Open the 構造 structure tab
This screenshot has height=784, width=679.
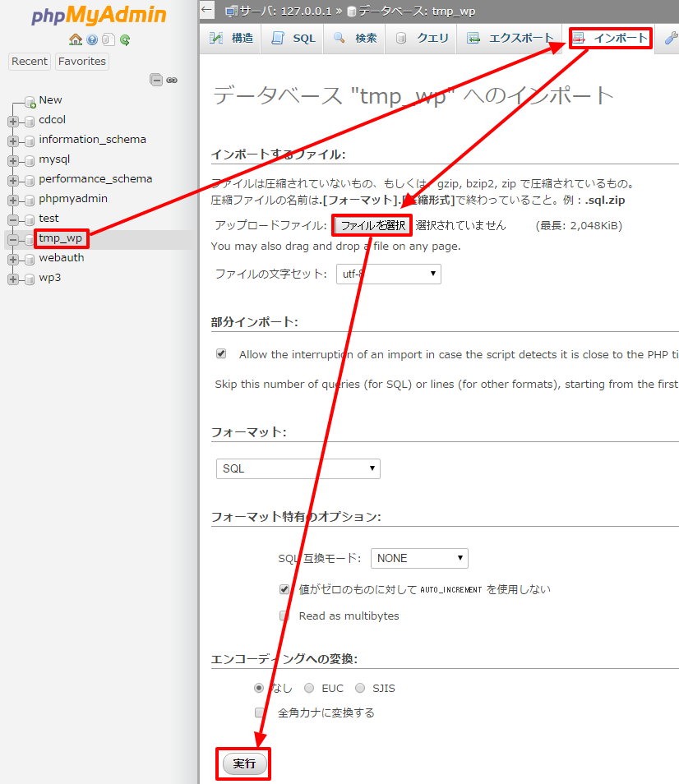click(232, 38)
